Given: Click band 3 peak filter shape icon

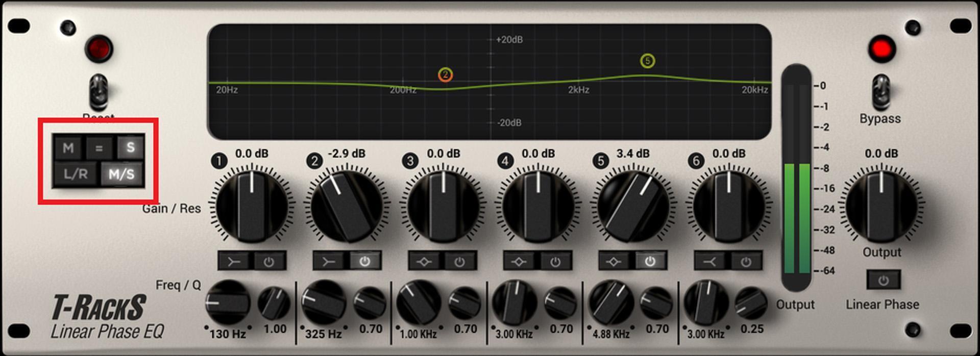Looking at the screenshot, I should [x=425, y=262].
